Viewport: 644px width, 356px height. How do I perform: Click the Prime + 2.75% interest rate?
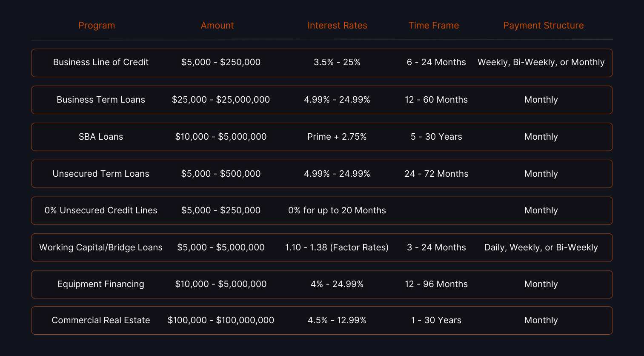click(x=337, y=137)
